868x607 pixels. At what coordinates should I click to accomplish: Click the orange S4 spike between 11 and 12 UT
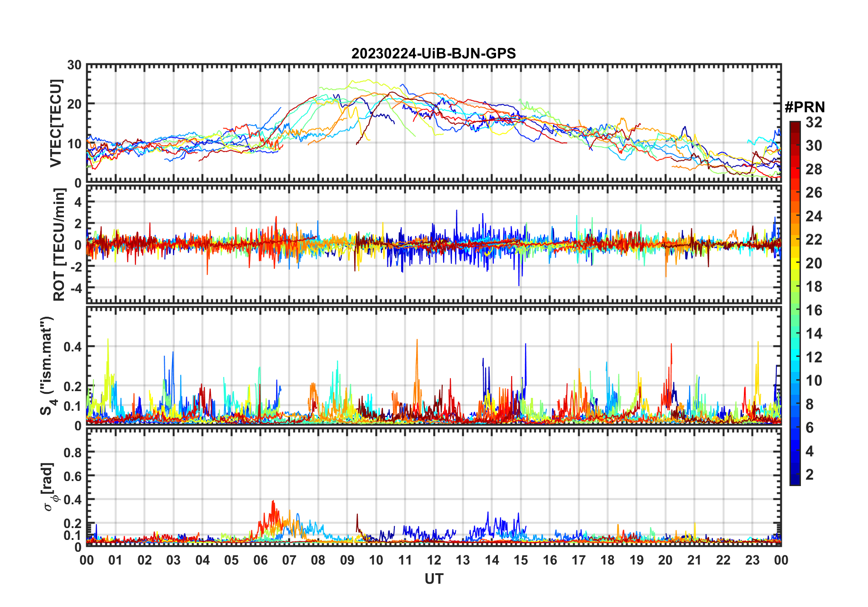pyautogui.click(x=417, y=370)
